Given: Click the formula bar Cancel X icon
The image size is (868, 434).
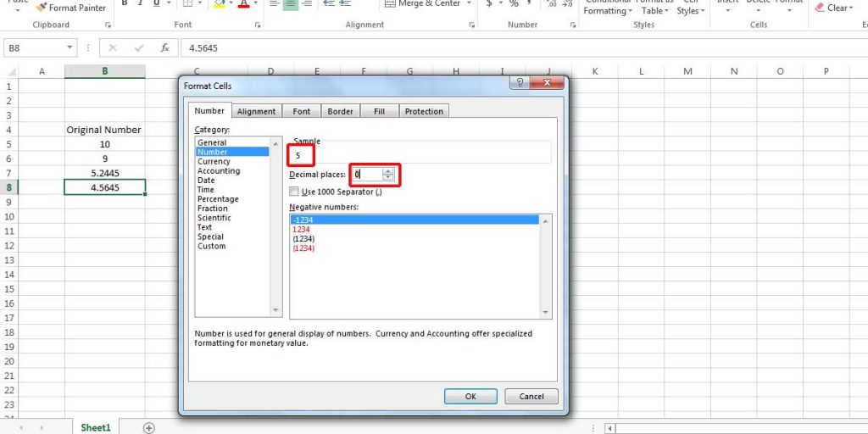Looking at the screenshot, I should 113,48.
